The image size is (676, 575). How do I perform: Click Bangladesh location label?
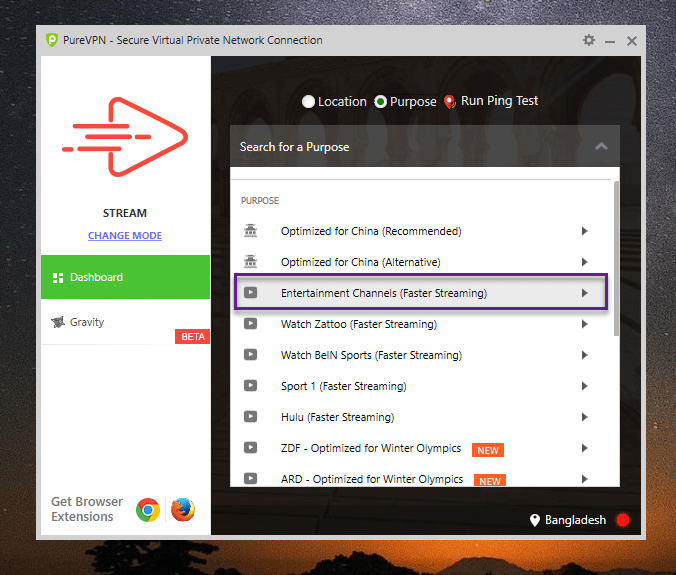pos(575,520)
